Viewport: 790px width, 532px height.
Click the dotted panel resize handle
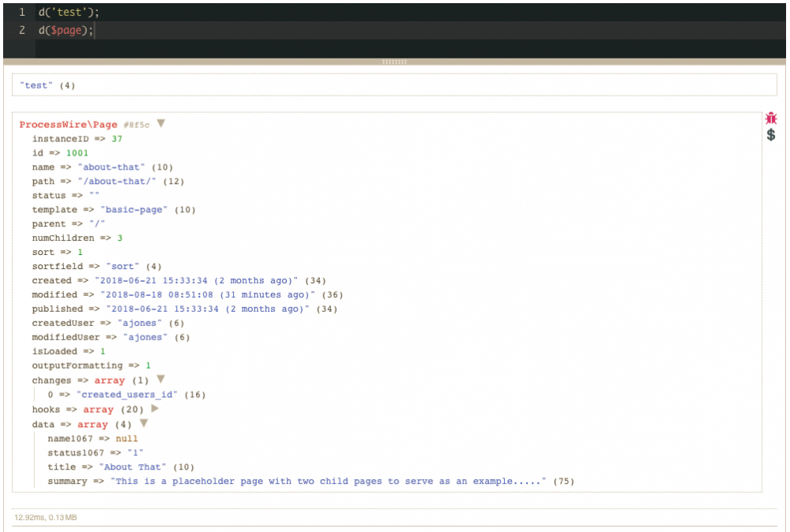(394, 60)
